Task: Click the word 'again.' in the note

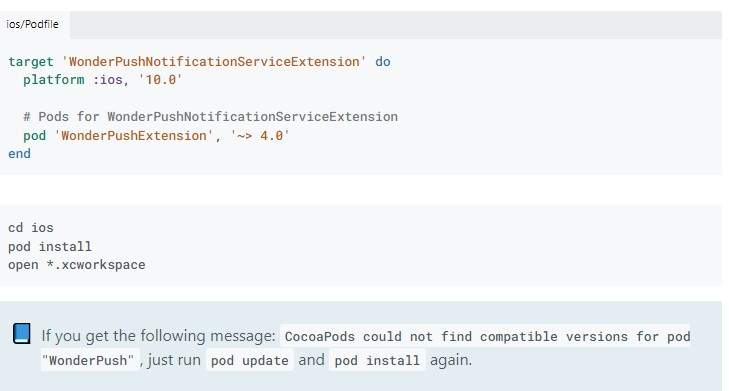Action: [x=451, y=360]
